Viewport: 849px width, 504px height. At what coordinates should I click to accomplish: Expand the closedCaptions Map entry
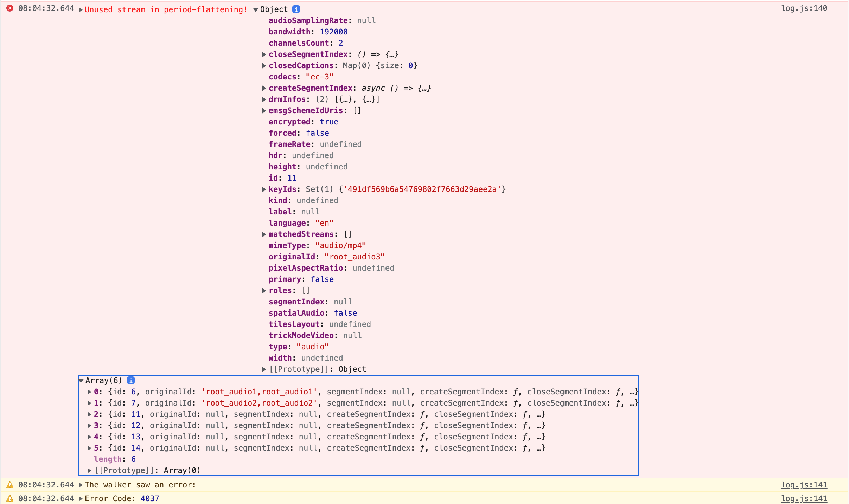click(264, 66)
